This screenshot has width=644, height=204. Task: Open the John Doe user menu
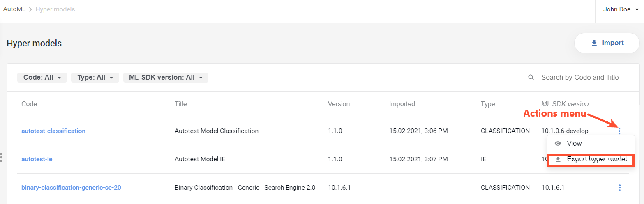620,9
